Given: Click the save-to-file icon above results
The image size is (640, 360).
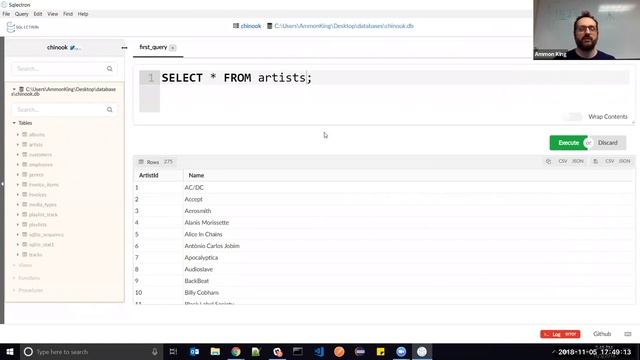Looking at the screenshot, I should [x=596, y=162].
